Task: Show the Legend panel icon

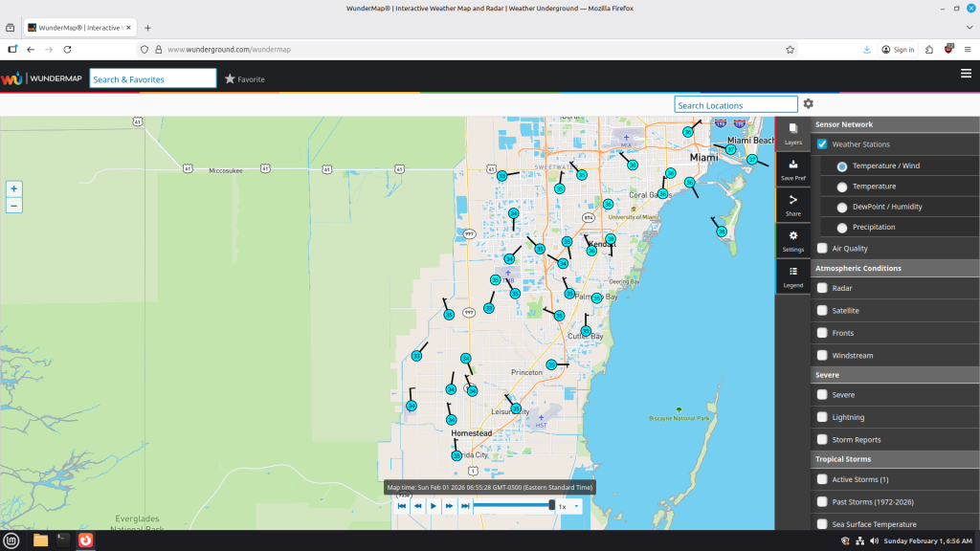Action: click(792, 276)
